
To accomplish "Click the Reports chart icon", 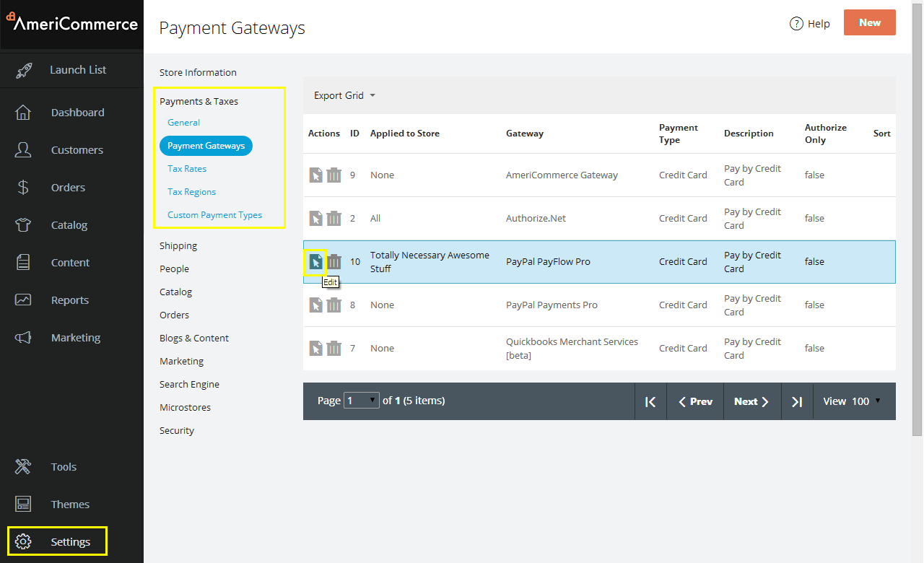I will coord(23,300).
